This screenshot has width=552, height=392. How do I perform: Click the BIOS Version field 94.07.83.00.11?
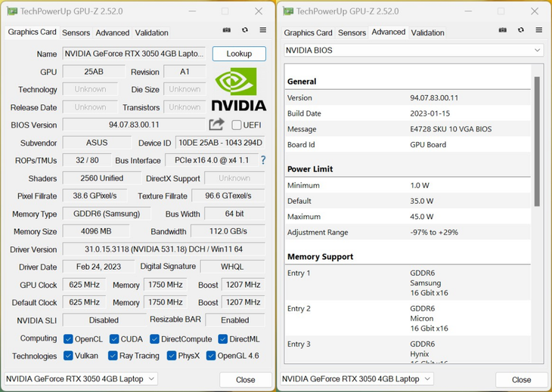[x=134, y=125]
